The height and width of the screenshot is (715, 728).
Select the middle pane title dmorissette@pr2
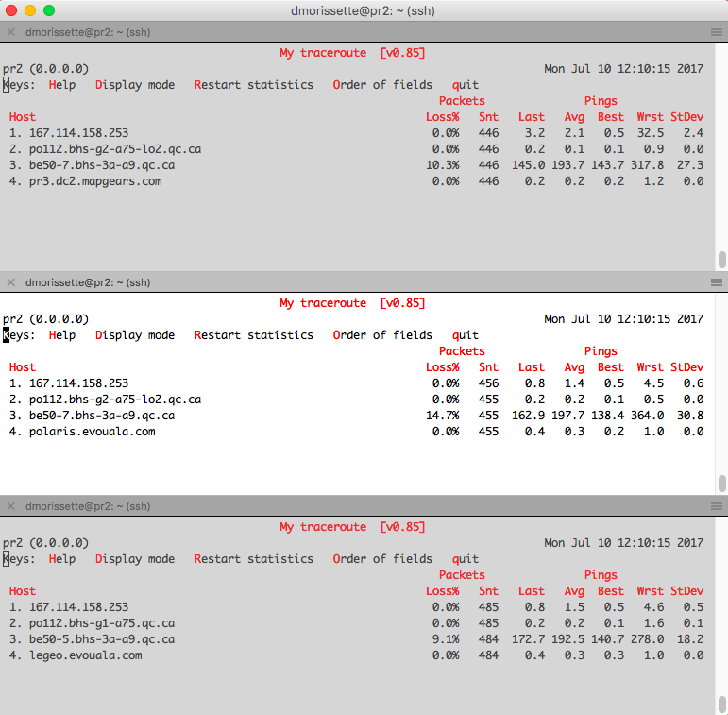[88, 282]
